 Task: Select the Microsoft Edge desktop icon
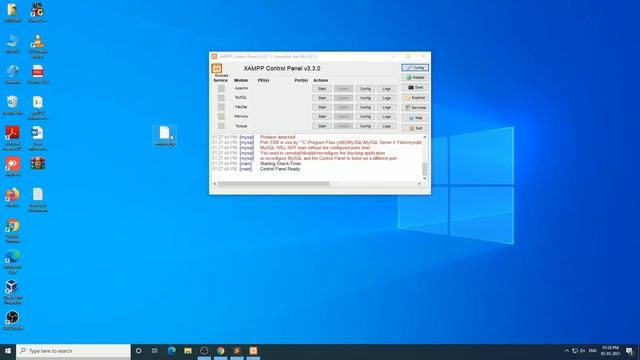(12, 262)
